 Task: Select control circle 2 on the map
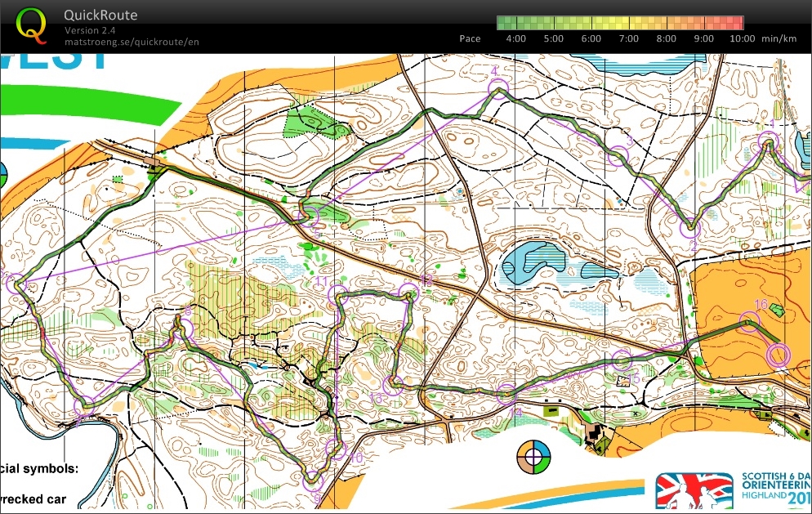[x=692, y=228]
